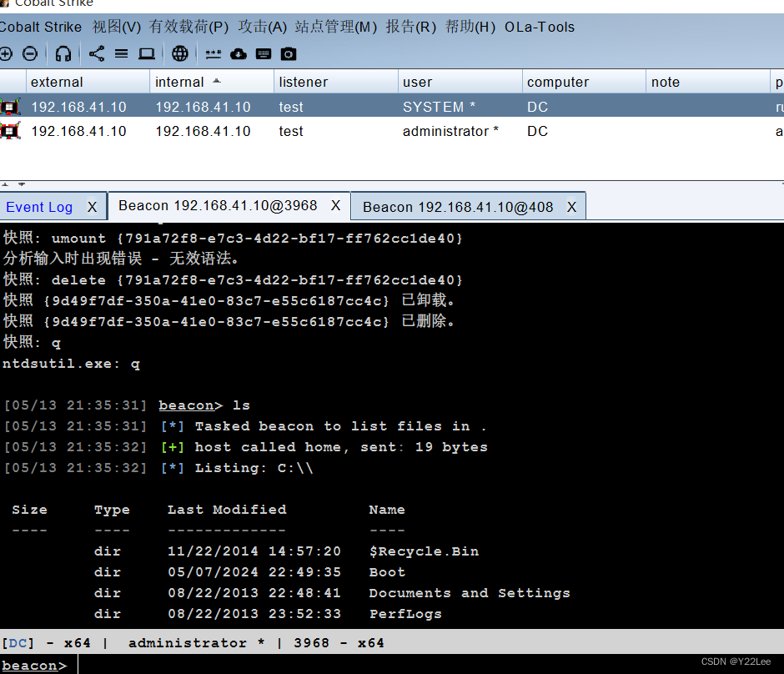Screen dimensions: 784x674
Task: Open the 站点管理(M) menu
Action: click(x=336, y=27)
